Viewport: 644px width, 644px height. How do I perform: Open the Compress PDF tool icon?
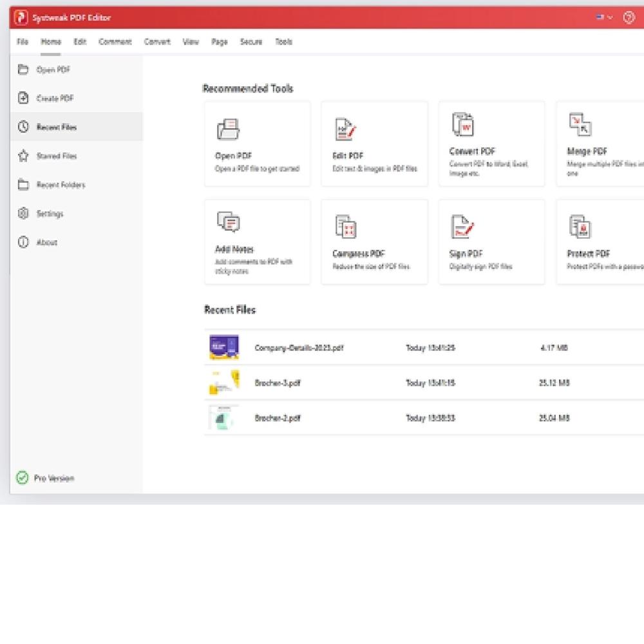pyautogui.click(x=346, y=227)
